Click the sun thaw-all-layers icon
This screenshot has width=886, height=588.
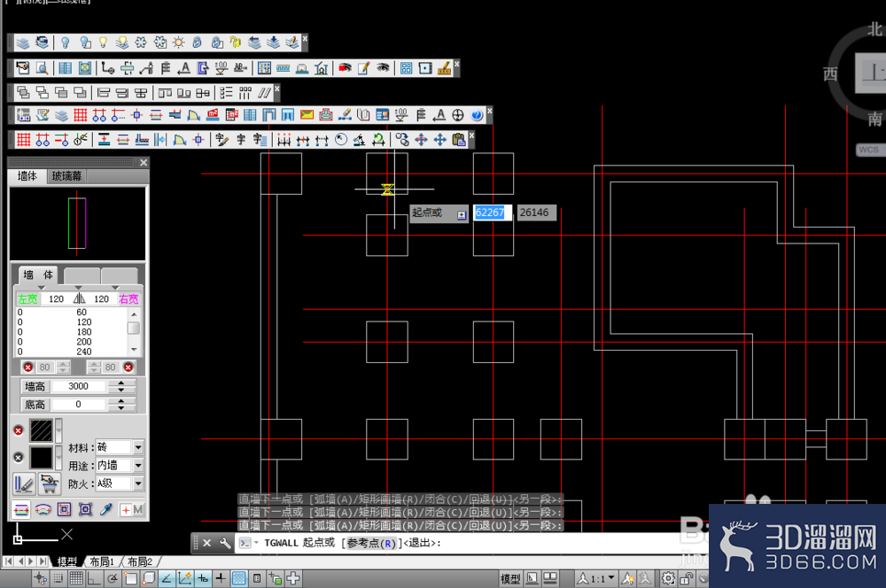[179, 43]
